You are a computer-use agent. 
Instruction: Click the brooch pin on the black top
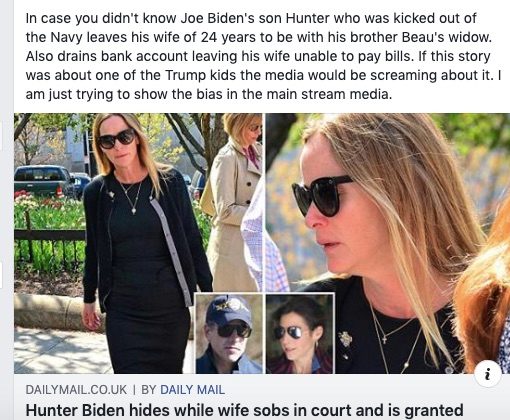click(345, 340)
